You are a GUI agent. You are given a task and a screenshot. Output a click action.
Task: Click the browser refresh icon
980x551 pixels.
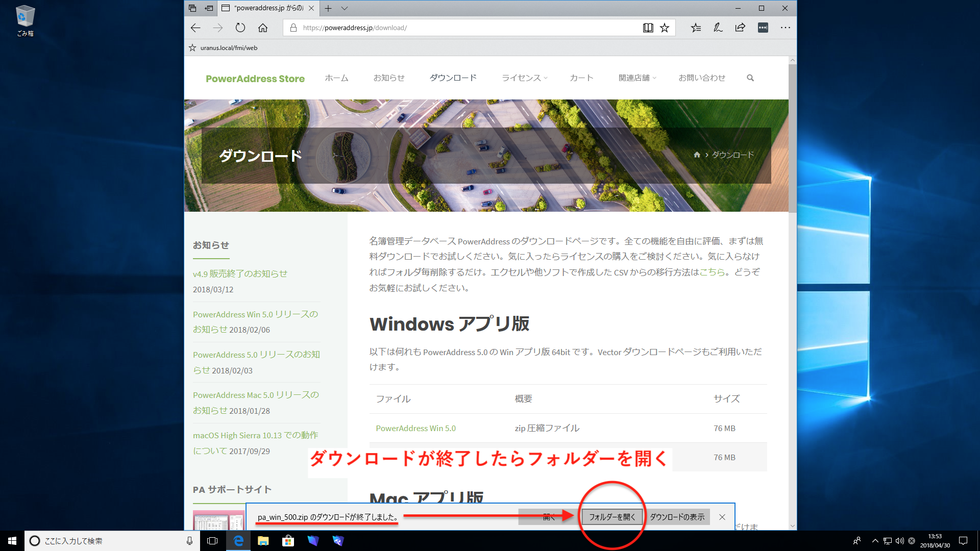[x=240, y=28]
